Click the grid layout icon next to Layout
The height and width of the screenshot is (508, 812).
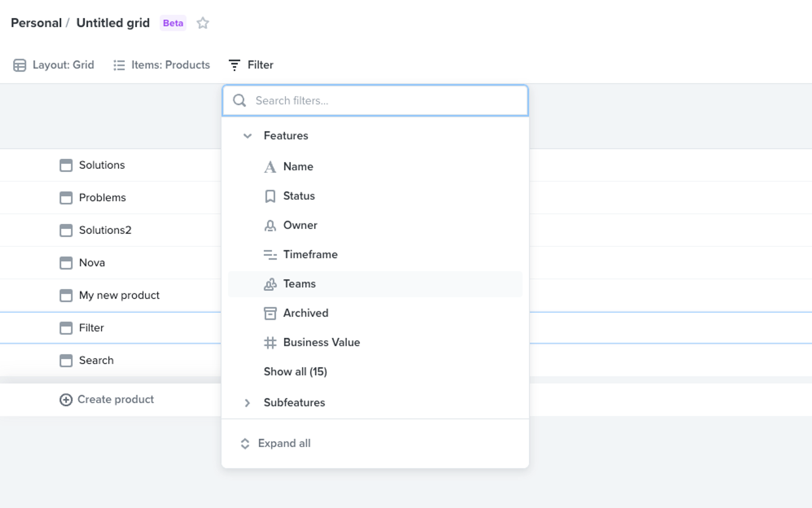click(x=19, y=65)
